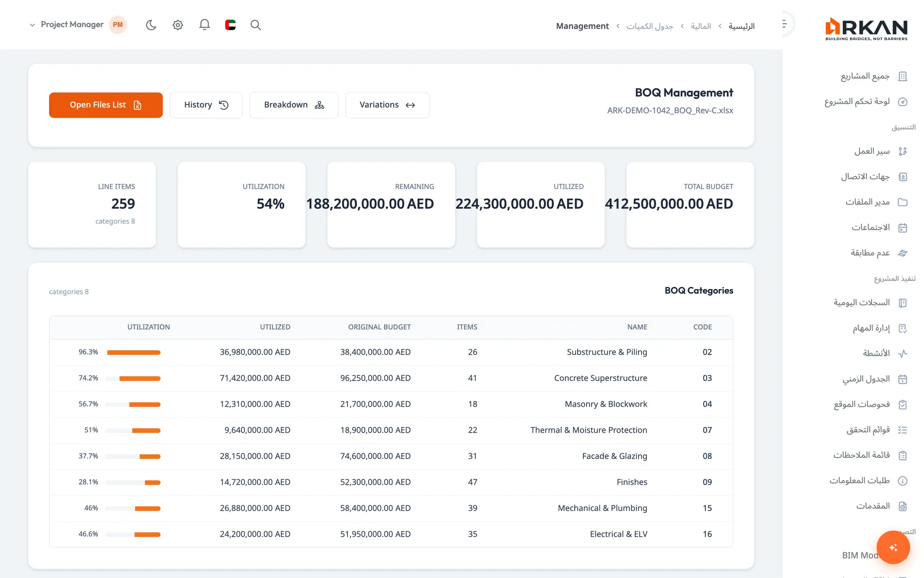Open جهات الاتصال contacts sidebar item
Screen dimensions: 924x578
tap(873, 177)
